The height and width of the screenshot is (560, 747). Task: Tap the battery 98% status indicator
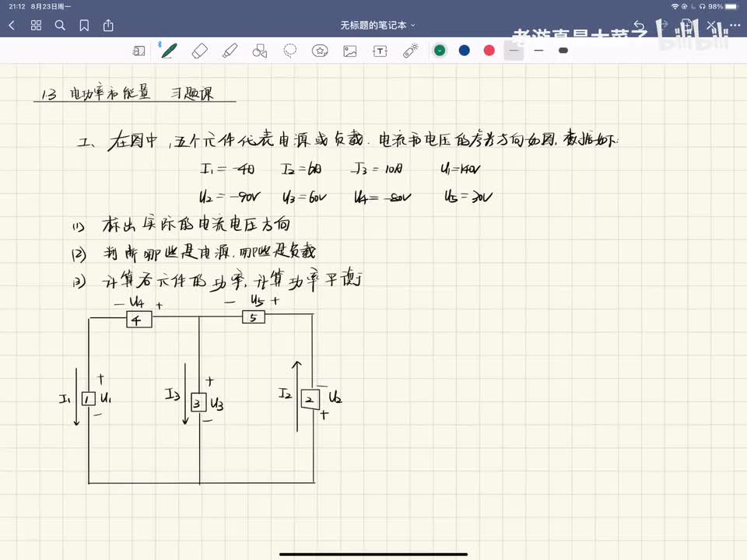tap(722, 6)
